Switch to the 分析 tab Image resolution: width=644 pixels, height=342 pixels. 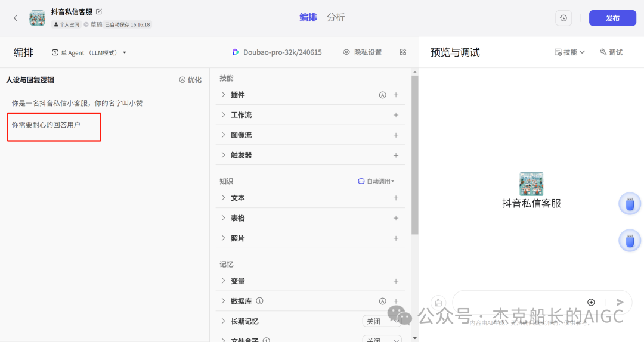coord(336,18)
